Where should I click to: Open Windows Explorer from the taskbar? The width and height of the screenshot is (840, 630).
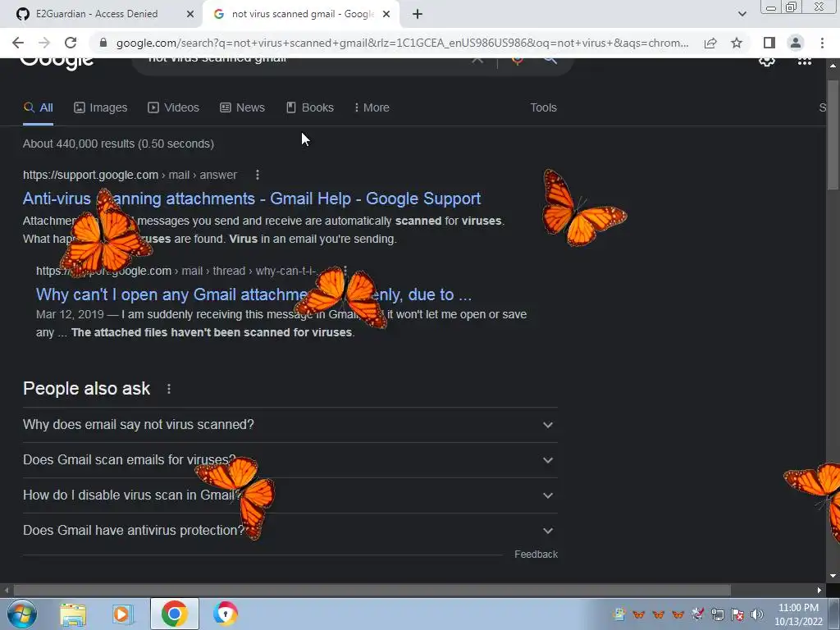click(x=73, y=614)
